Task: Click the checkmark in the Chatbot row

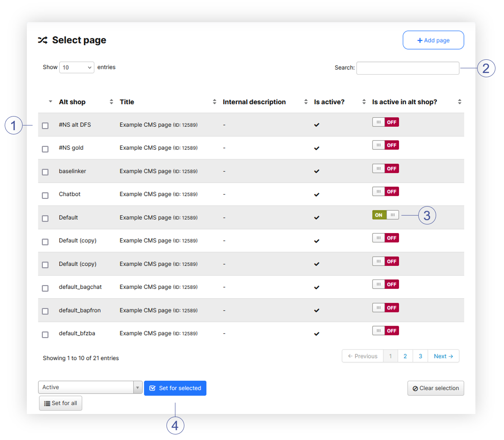Action: [317, 195]
